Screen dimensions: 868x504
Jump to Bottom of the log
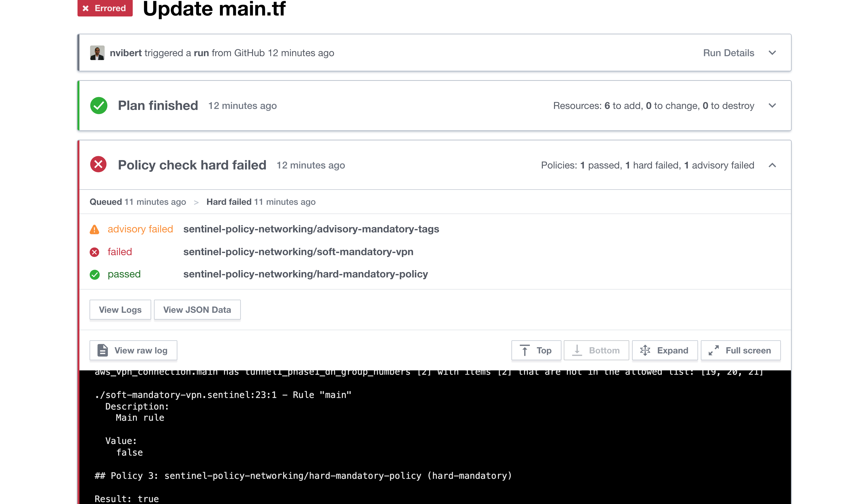[596, 351]
